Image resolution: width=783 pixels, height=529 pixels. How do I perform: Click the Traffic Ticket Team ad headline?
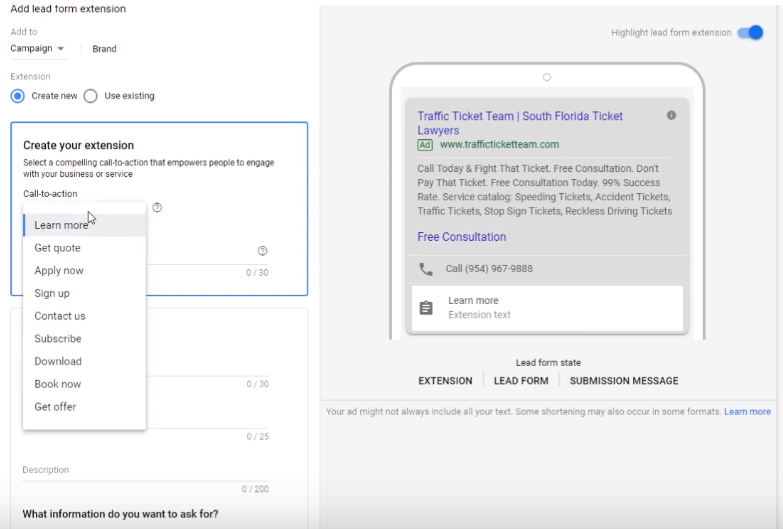click(x=520, y=123)
